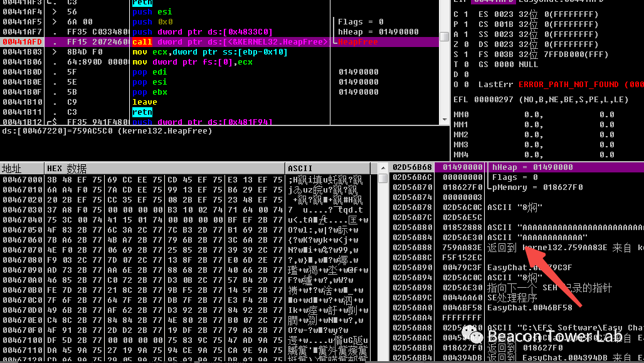
Task: Click address 00441AF4 in disassembly
Action: (x=22, y=12)
